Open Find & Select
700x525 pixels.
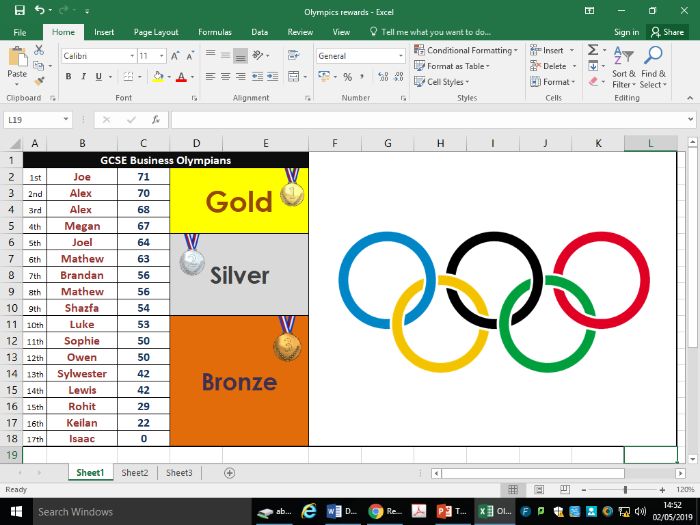[653, 67]
